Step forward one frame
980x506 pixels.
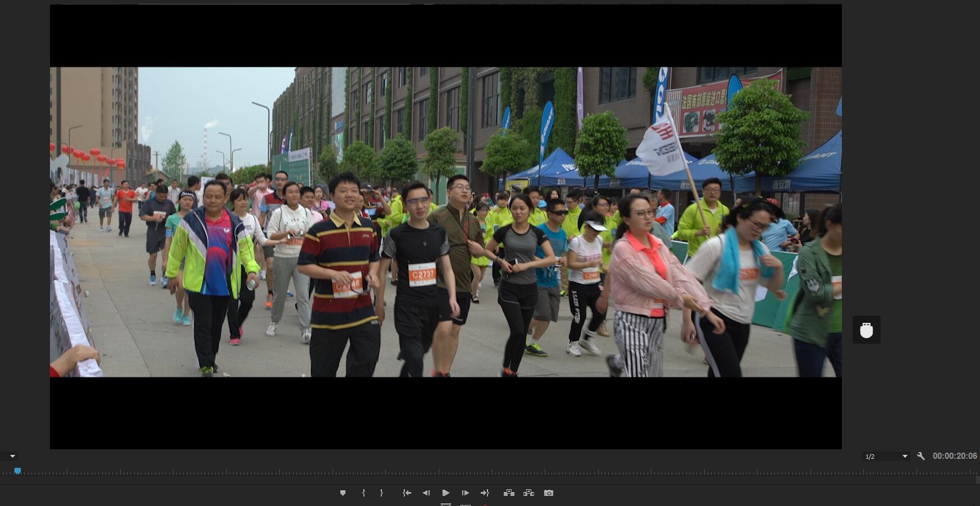pos(465,493)
